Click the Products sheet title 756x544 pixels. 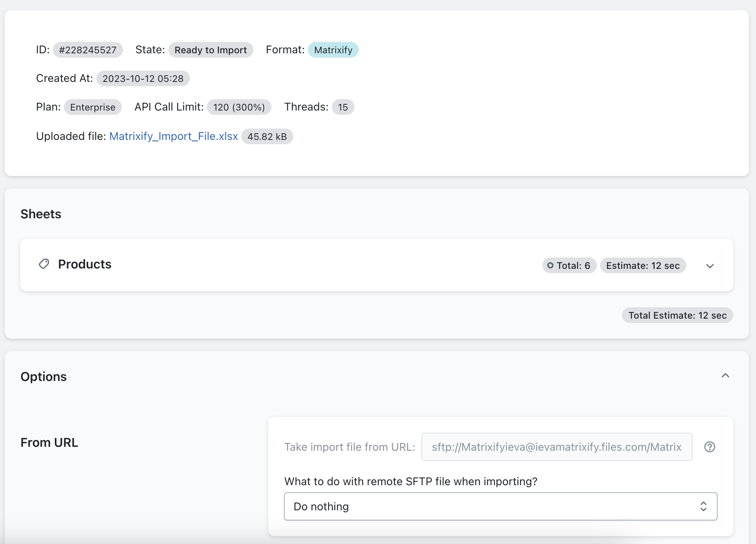point(85,264)
